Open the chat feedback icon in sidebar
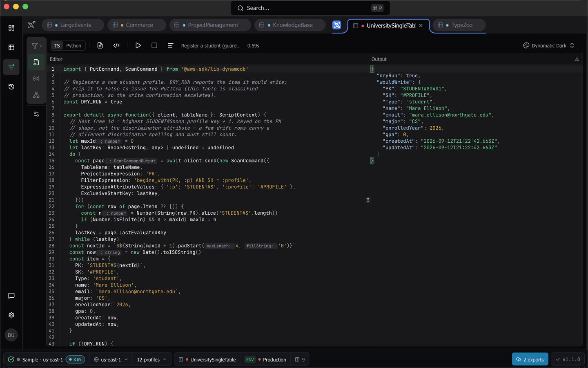The height and width of the screenshot is (368, 588). click(x=11, y=296)
